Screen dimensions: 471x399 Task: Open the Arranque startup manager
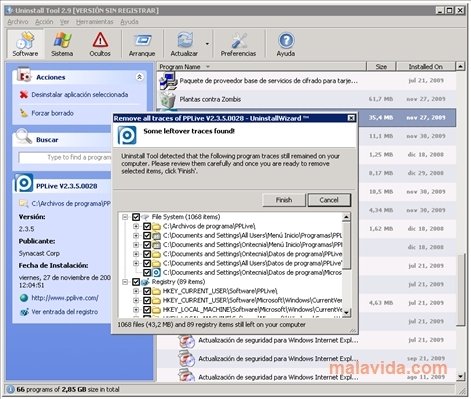point(142,44)
